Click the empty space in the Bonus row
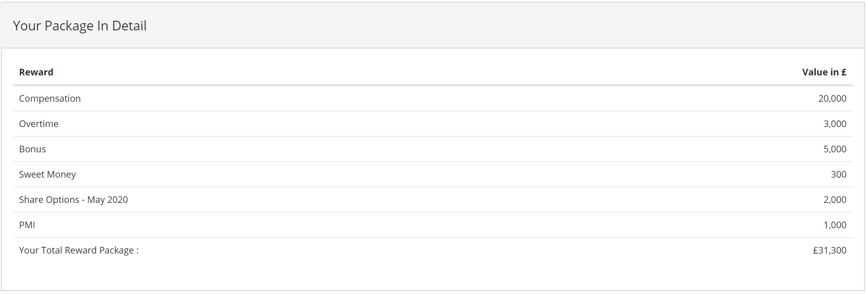The width and height of the screenshot is (868, 295). 429,149
